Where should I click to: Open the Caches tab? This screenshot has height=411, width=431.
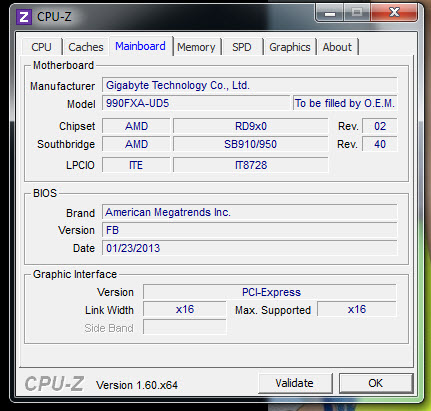86,47
